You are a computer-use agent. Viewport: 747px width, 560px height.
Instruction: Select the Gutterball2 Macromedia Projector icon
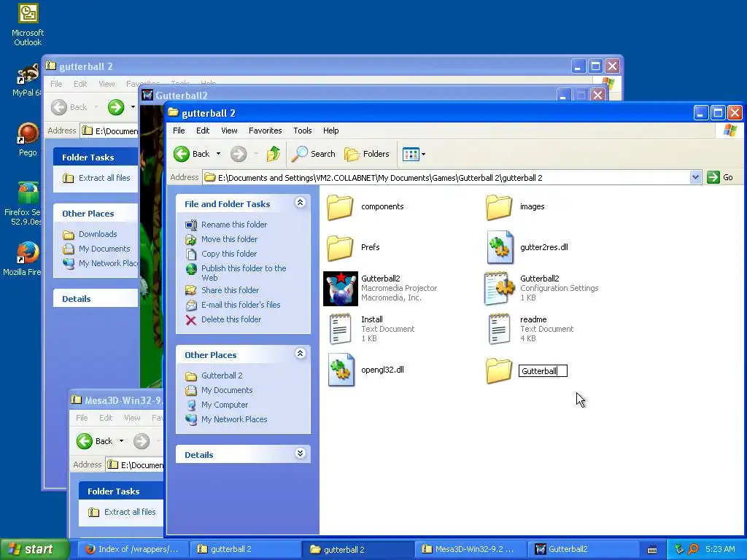340,289
